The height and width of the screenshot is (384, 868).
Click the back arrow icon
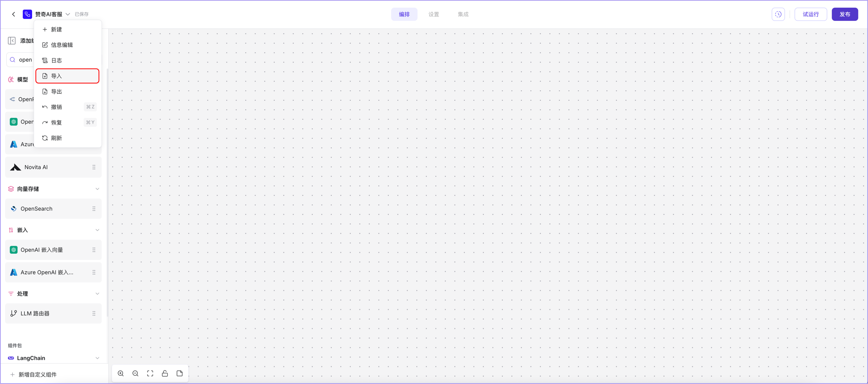click(14, 14)
